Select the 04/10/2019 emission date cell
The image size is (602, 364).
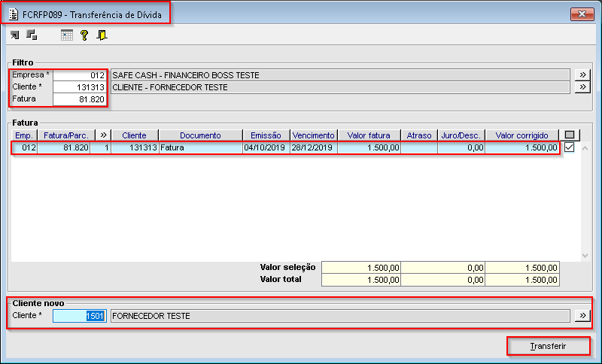266,147
